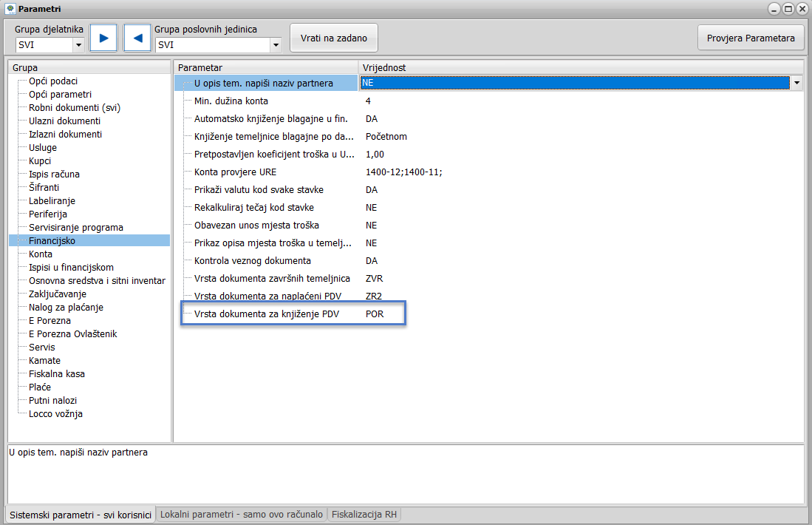Click the Vrijednost column header
The height and width of the screenshot is (525, 812).
[x=384, y=67]
